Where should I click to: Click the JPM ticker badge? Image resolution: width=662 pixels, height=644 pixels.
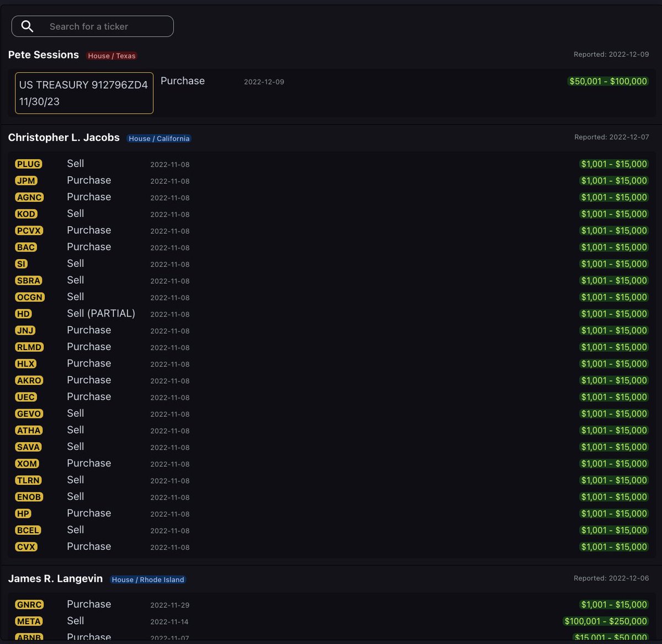[26, 180]
